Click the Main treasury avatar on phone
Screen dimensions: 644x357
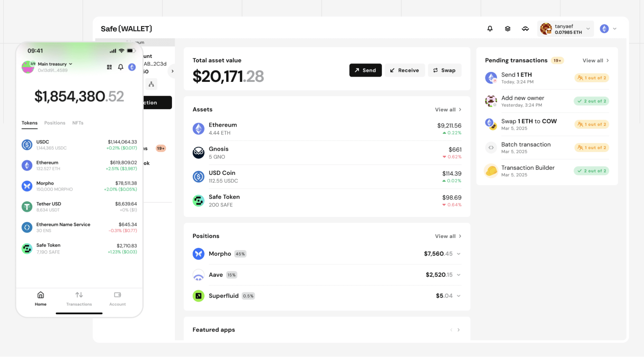(x=28, y=67)
